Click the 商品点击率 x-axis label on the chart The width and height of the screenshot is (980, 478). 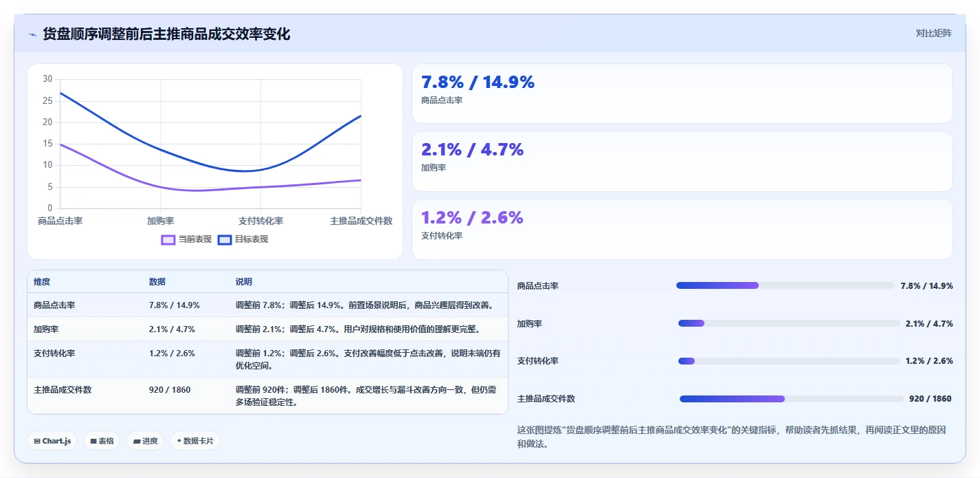[x=60, y=221]
